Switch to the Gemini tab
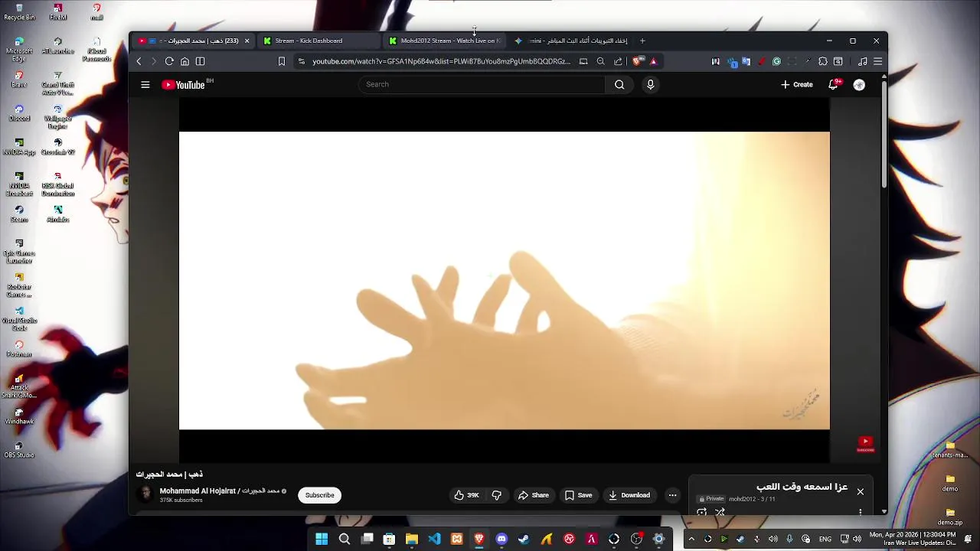The width and height of the screenshot is (980, 551). (570, 41)
